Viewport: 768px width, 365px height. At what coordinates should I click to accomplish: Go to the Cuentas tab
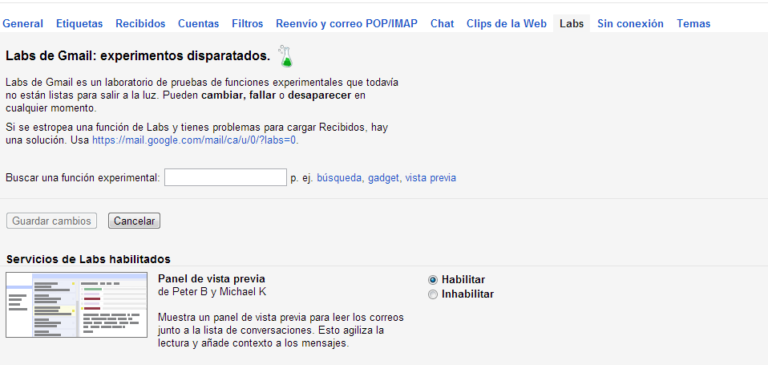click(x=198, y=24)
